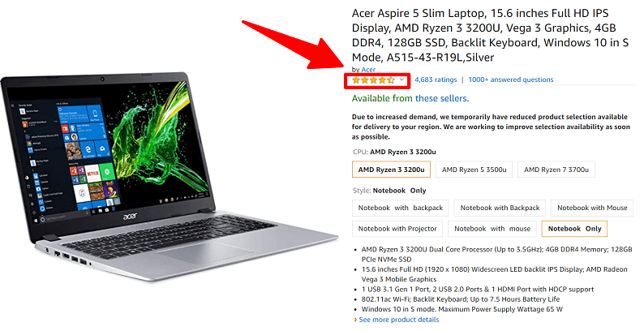Choose Notebook with Mouse (capital M) style
The height and width of the screenshot is (331, 644).
point(592,208)
